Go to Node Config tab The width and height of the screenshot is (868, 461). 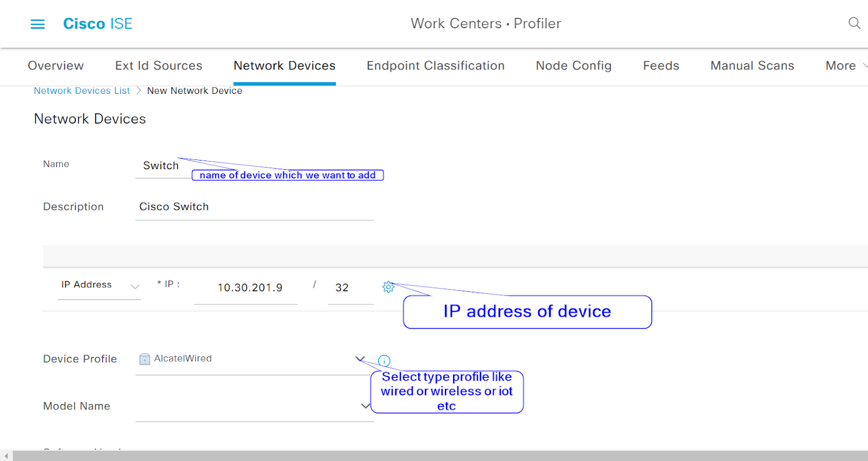point(573,66)
